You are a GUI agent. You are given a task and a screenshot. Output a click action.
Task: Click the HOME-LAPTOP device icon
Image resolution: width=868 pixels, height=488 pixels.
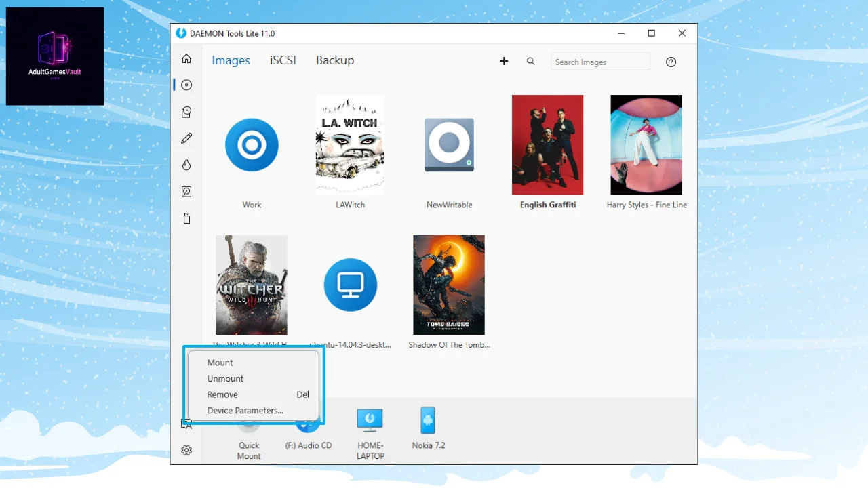(x=370, y=420)
